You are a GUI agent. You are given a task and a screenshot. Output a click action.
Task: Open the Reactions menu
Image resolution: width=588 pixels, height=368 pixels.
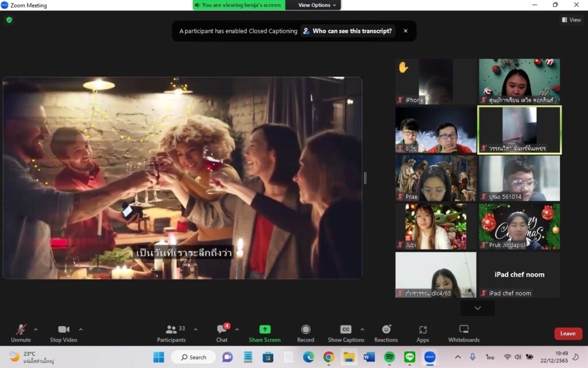point(386,333)
